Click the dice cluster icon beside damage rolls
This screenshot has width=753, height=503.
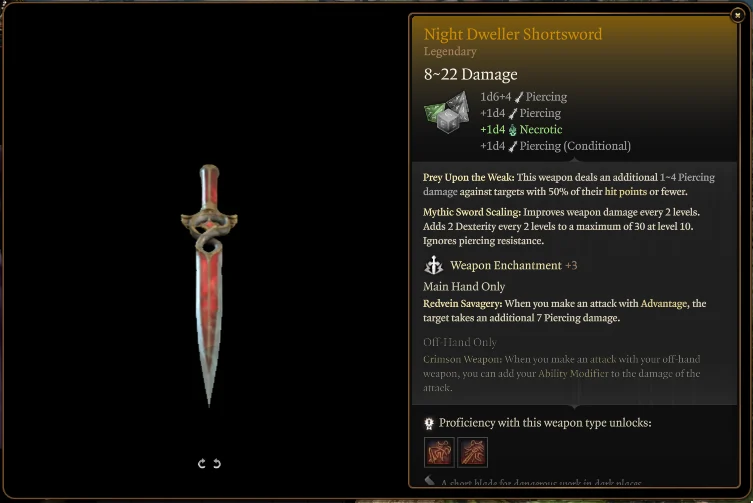pos(447,112)
